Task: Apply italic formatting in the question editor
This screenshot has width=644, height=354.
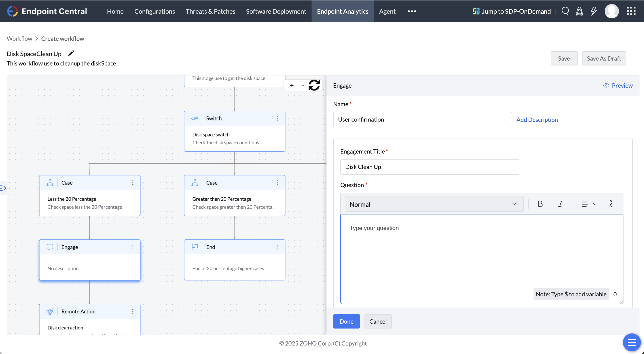Action: pos(561,204)
